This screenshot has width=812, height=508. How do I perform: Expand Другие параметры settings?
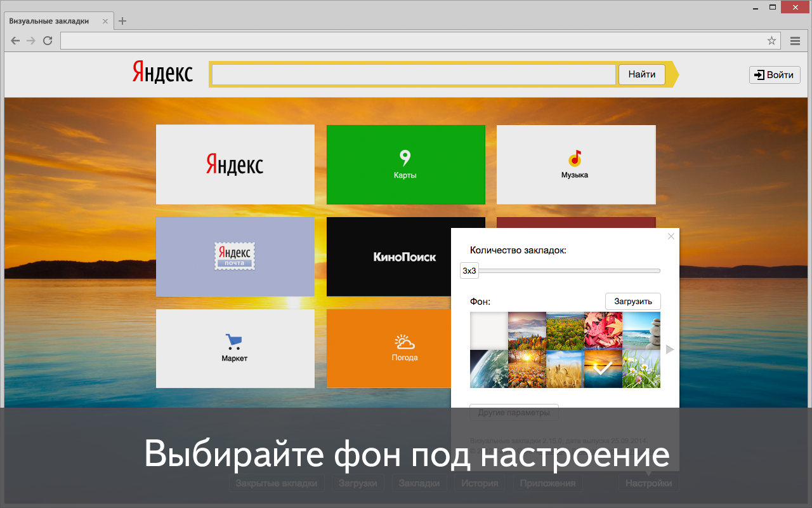click(514, 412)
